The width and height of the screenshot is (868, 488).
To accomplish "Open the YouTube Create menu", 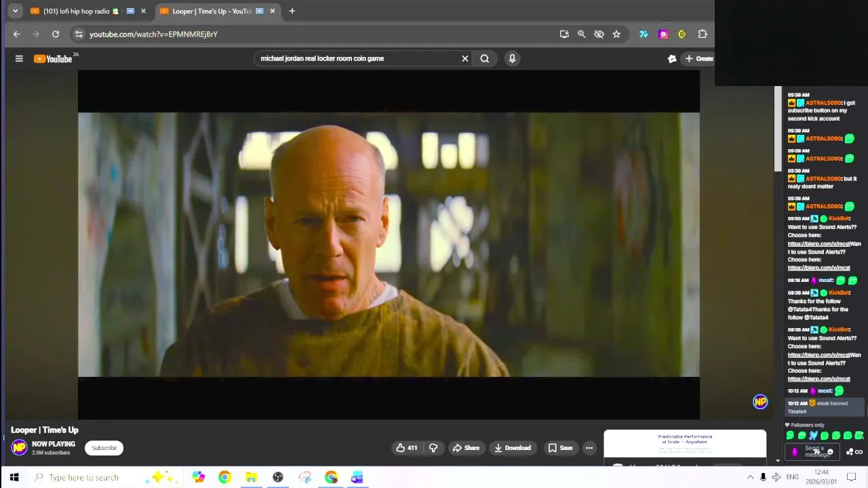I will [698, 59].
